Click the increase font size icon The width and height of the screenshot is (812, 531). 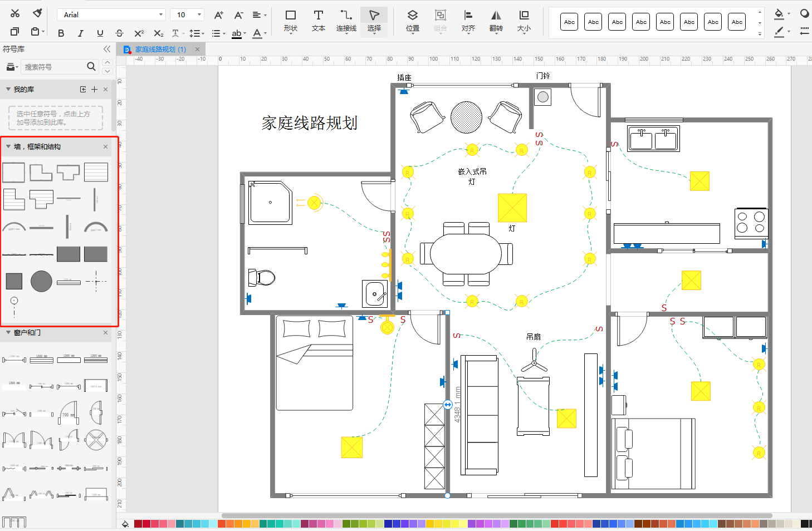219,15
